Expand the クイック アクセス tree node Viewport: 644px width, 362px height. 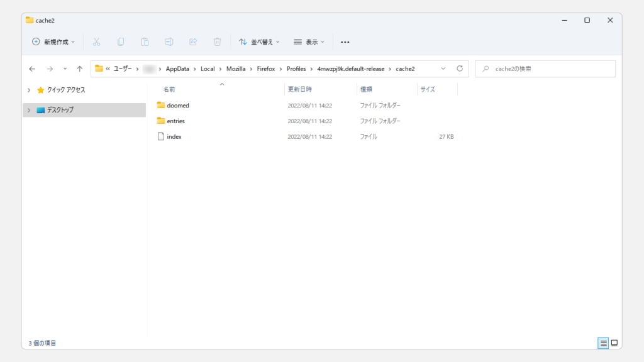tap(29, 90)
